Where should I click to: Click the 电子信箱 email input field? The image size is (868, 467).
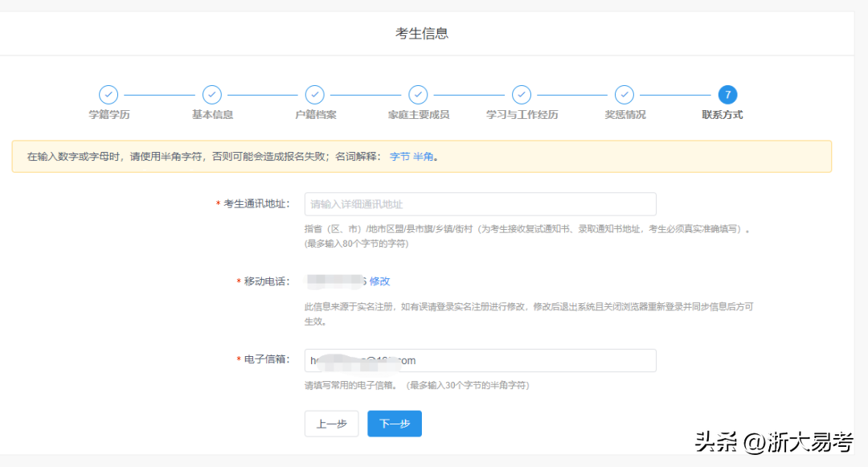[480, 361]
